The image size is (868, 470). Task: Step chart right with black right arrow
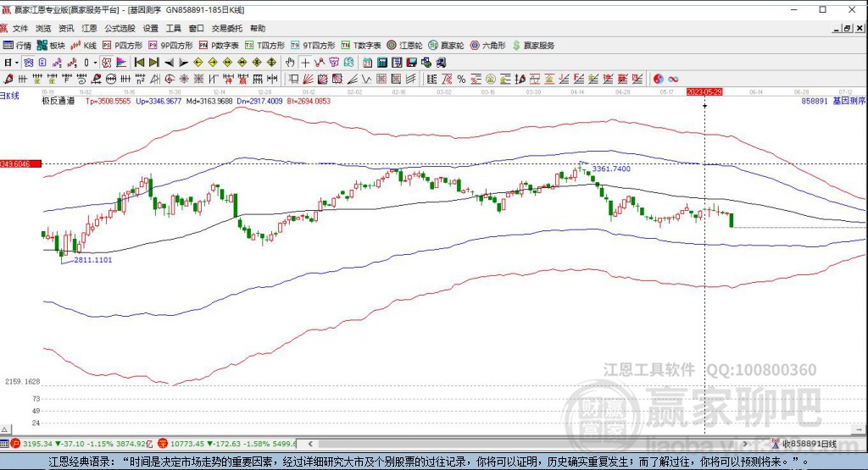point(183,63)
